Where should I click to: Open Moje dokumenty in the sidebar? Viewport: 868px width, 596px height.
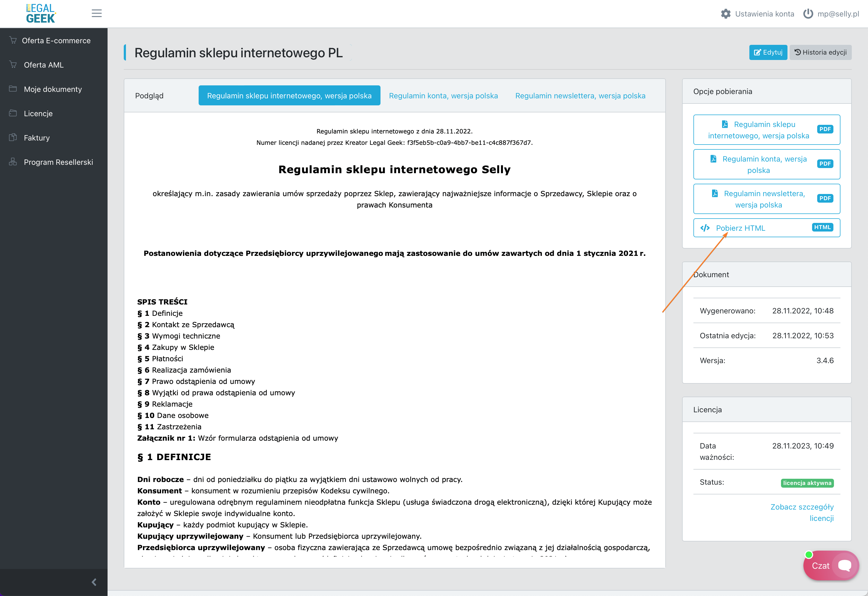tap(53, 89)
